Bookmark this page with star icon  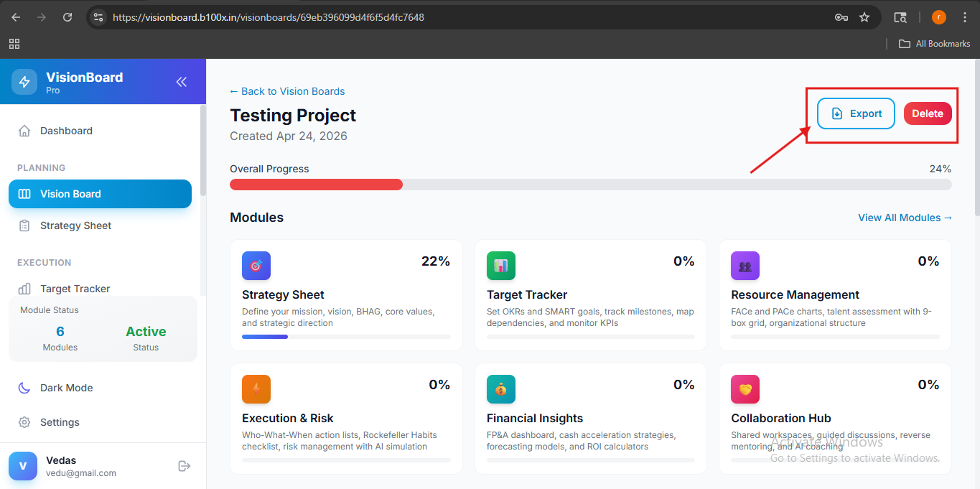point(864,17)
